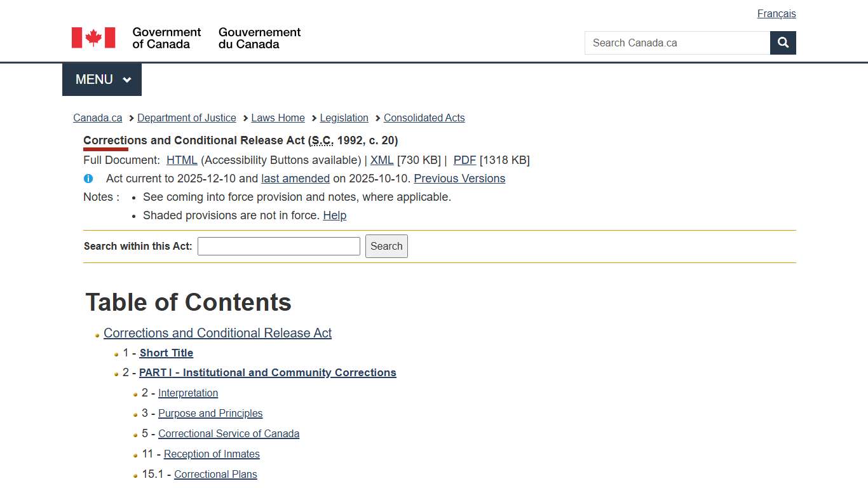
Task: Click the blue info icon beside currency note
Action: 88,179
